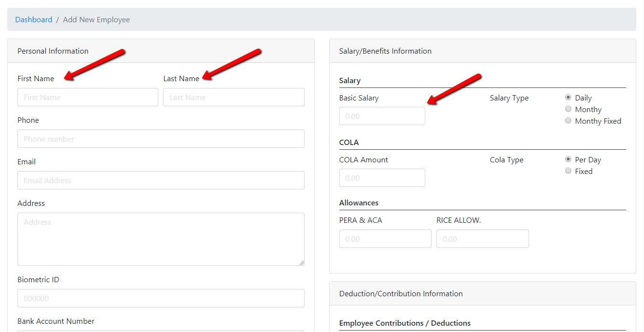This screenshot has width=644, height=332.
Task: Click the Basic Salary amount field
Action: point(382,116)
